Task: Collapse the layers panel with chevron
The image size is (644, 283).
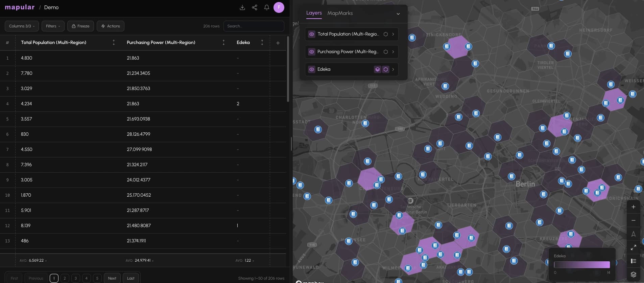Action: click(x=398, y=14)
